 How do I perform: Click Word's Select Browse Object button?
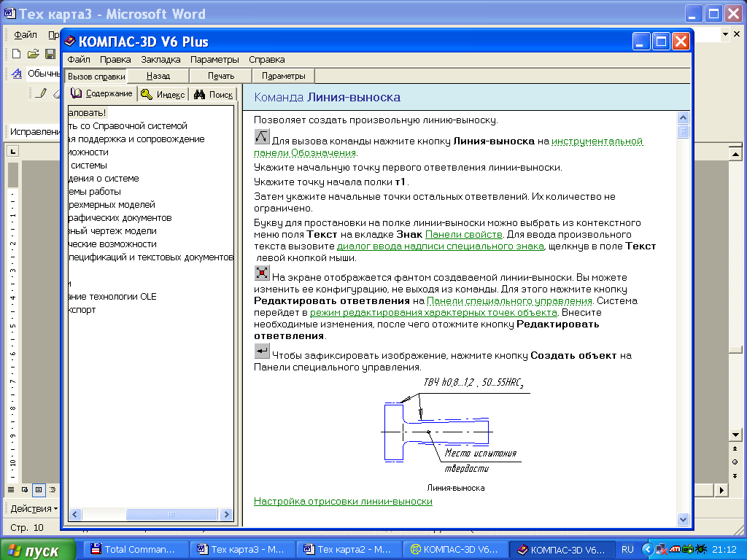pos(735,462)
